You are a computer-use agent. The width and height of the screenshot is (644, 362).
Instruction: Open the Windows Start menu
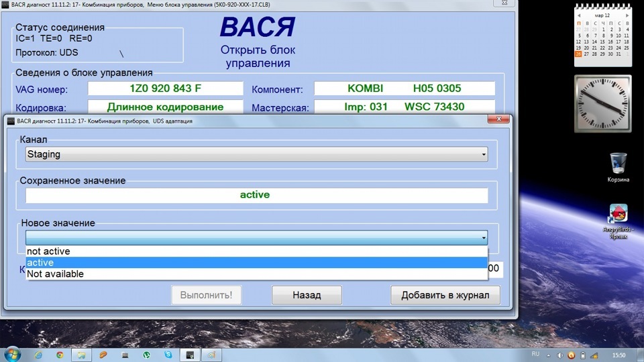click(11, 355)
